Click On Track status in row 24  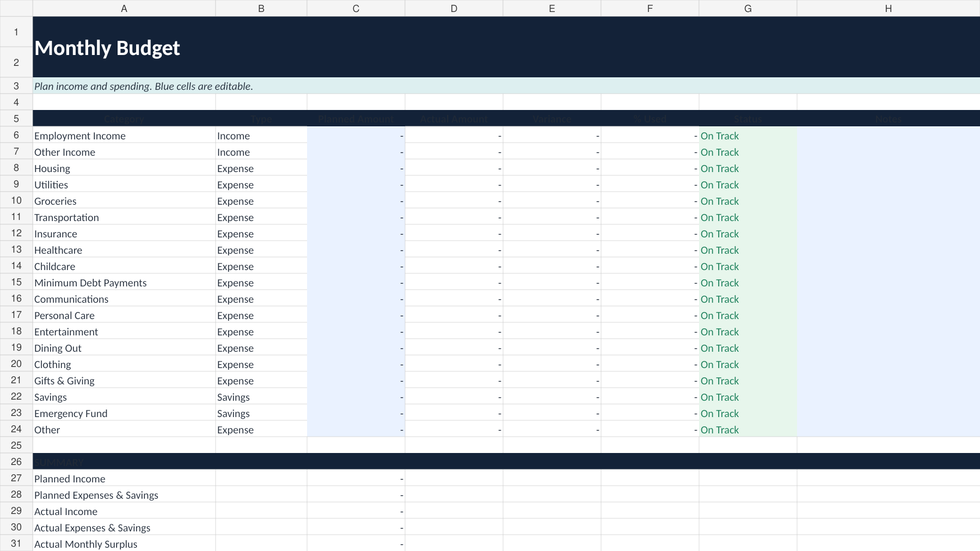(748, 429)
